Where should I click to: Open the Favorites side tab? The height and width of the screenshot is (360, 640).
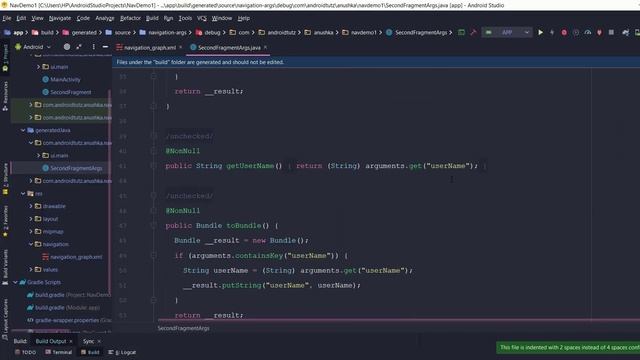5,221
